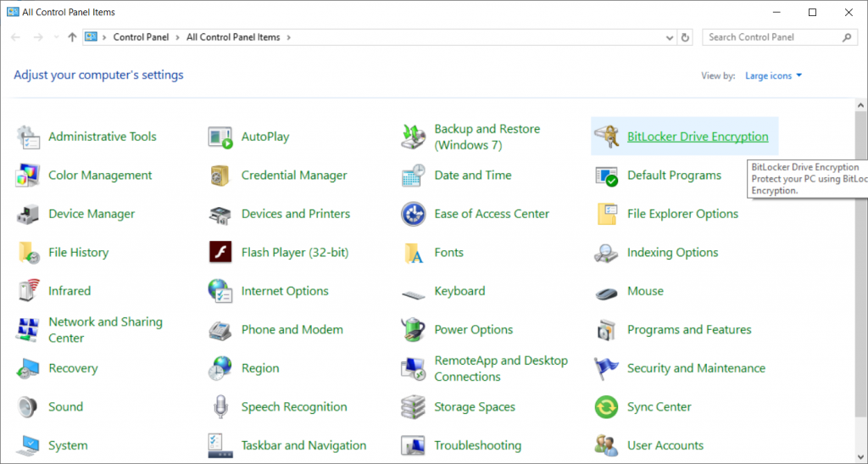Expand the chevron after All Control Panel Items
Image resolution: width=868 pixels, height=464 pixels.
click(x=289, y=37)
